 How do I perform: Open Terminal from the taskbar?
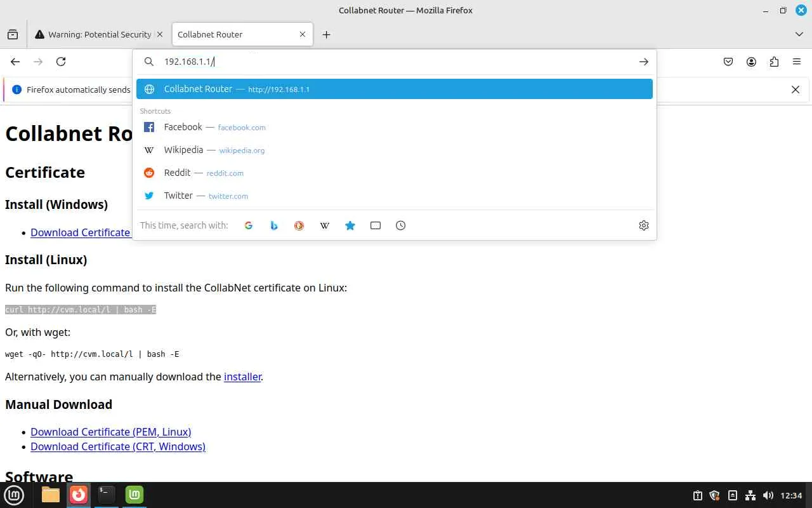click(x=107, y=495)
